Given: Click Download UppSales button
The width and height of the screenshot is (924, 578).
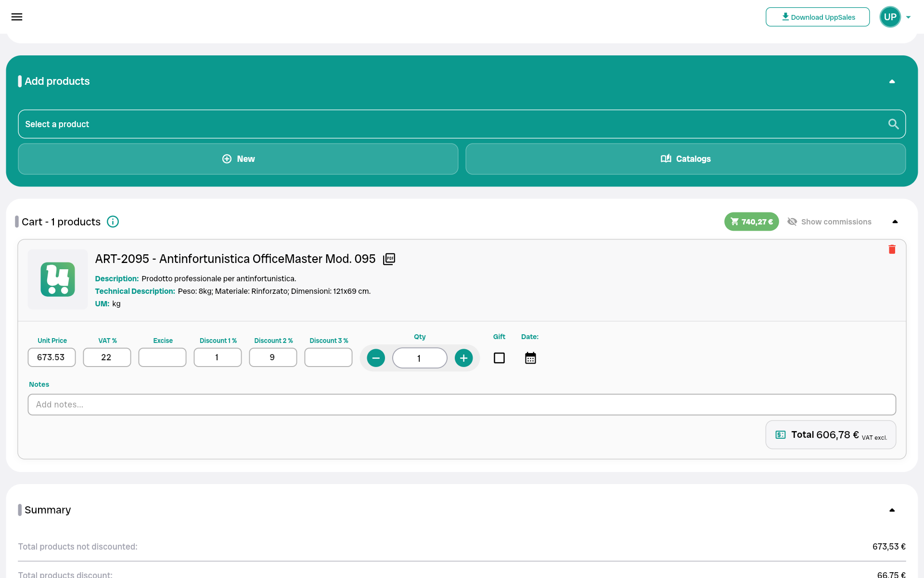Looking at the screenshot, I should click(817, 17).
